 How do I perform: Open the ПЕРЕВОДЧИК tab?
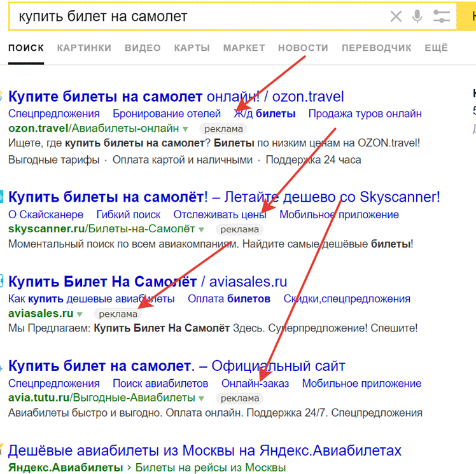coord(377,48)
